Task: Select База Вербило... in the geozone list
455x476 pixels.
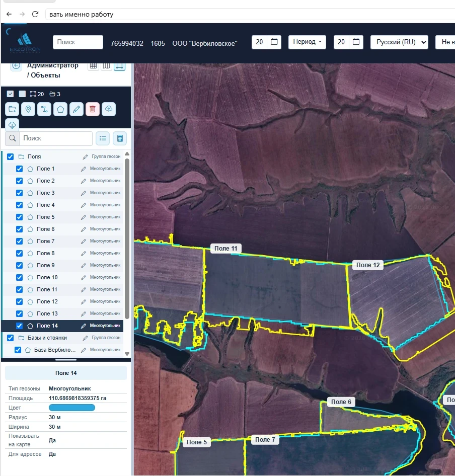Action: click(63, 350)
